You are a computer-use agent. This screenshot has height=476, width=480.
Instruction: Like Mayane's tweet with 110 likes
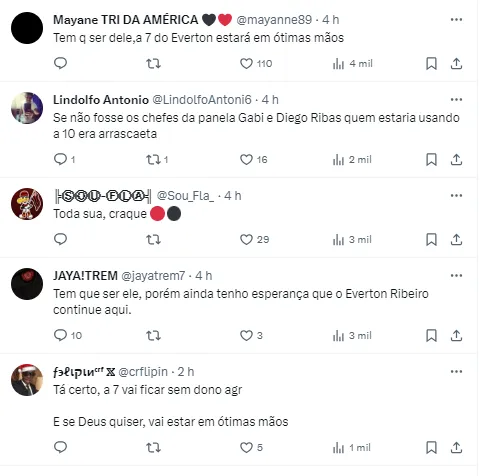pyautogui.click(x=256, y=63)
